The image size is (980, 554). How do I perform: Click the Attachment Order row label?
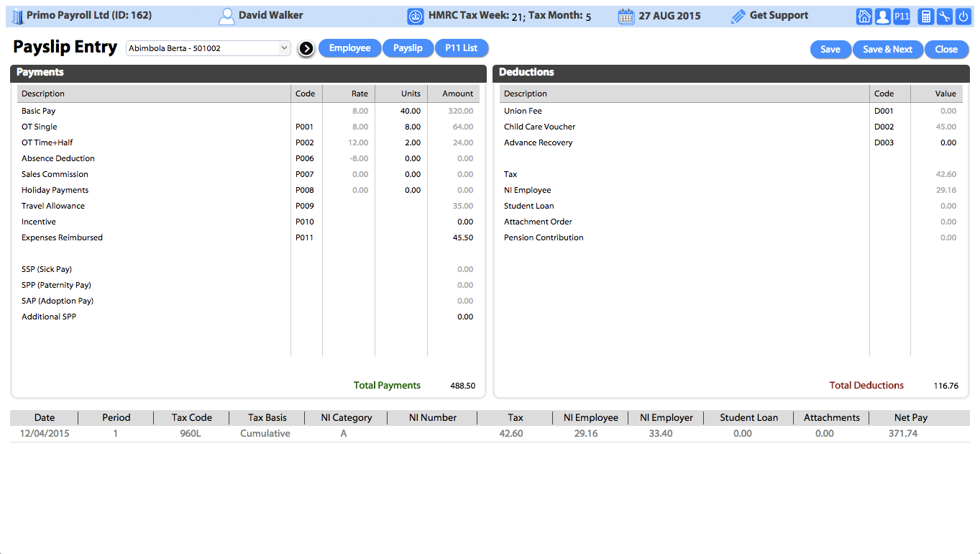(538, 222)
